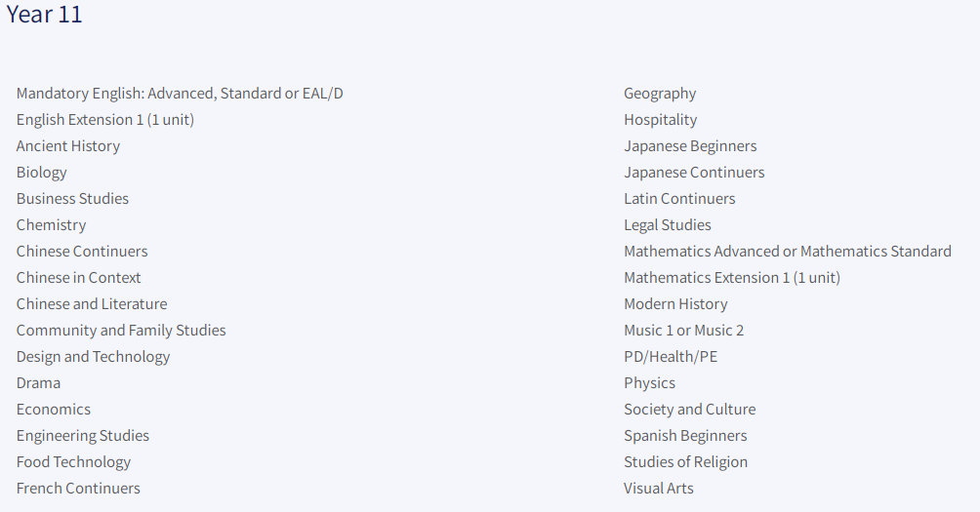
Task: Select Japanese Beginners
Action: tap(691, 146)
